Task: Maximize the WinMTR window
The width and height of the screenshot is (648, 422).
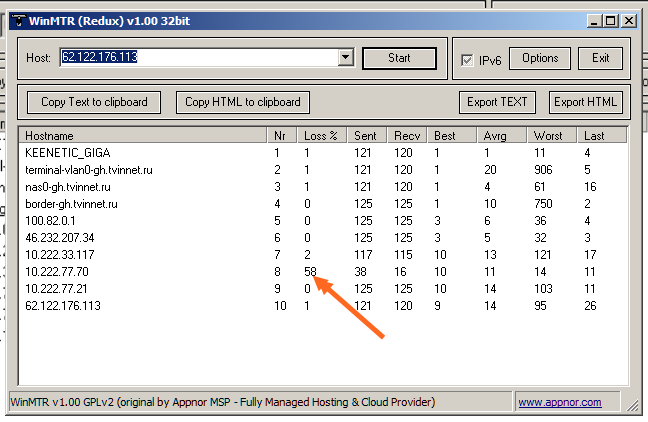Action: click(x=610, y=19)
